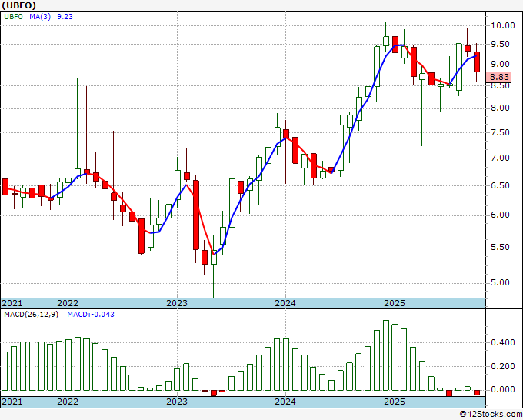Click the last red candlestick near 8.83
This screenshot has height=420, width=523.
477,62
